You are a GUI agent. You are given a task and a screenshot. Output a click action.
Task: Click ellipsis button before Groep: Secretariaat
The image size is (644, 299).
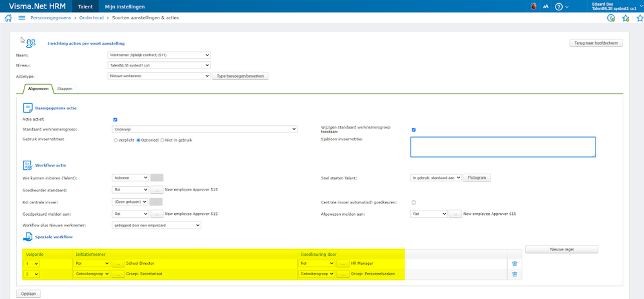pyautogui.click(x=118, y=274)
